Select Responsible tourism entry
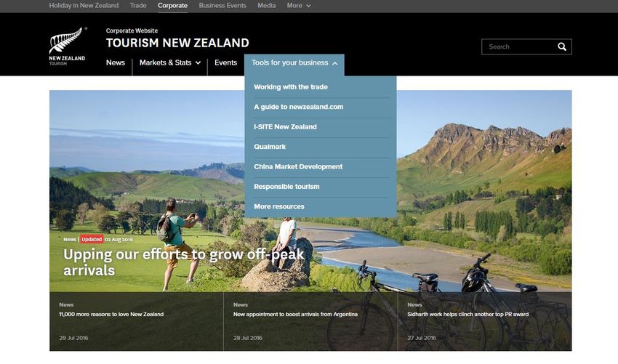 pyautogui.click(x=286, y=187)
